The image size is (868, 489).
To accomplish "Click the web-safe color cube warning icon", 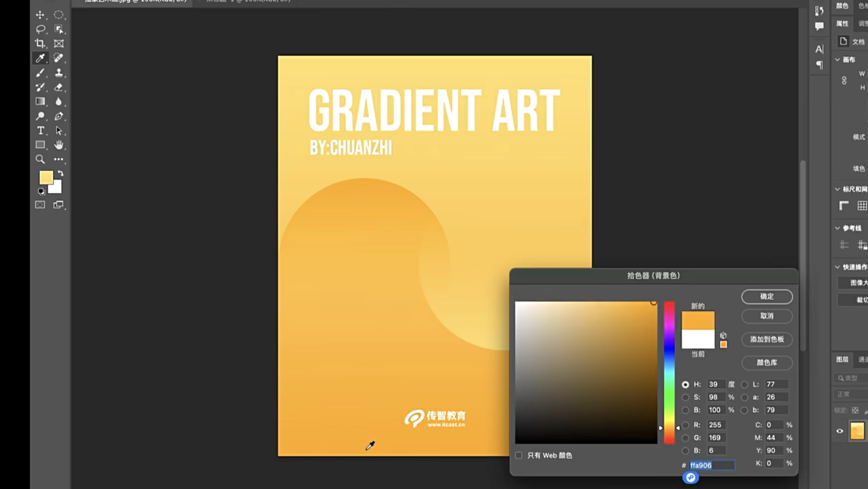I will click(x=723, y=336).
